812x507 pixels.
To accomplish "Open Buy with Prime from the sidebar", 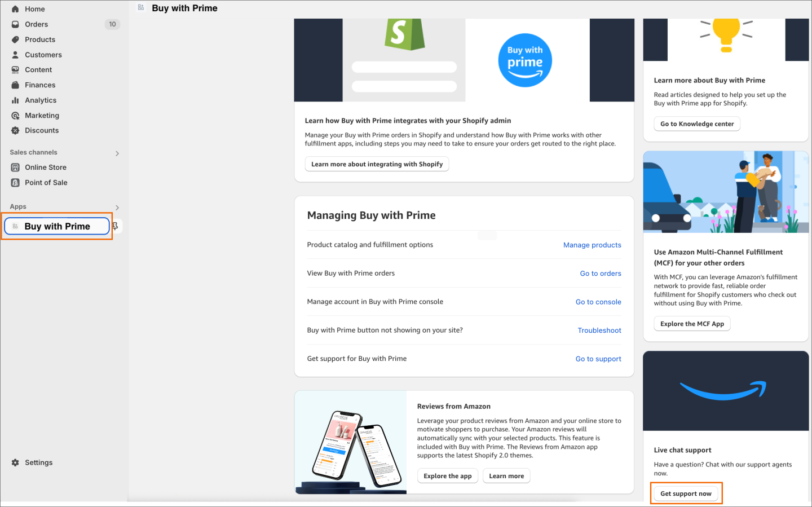I will tap(56, 226).
